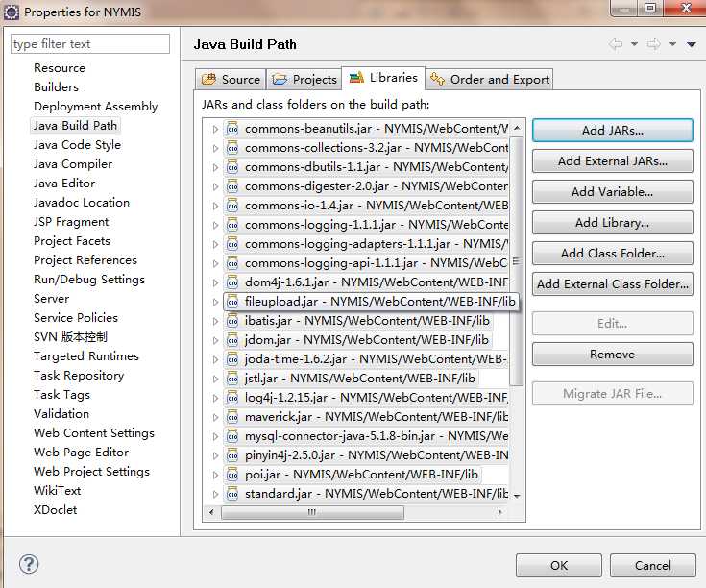Click the jar icon of commons-io-1.4.jar
Screen dimensions: 706x588
pyautogui.click(x=232, y=206)
